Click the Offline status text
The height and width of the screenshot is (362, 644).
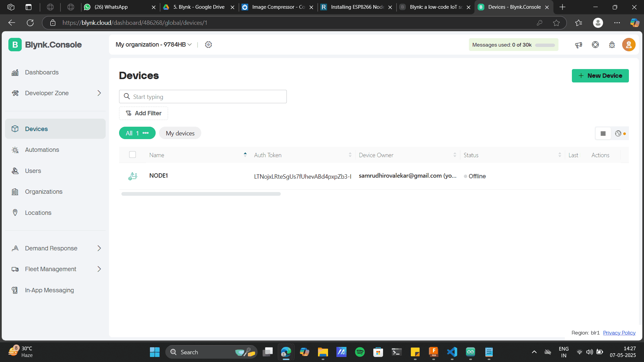[477, 176]
